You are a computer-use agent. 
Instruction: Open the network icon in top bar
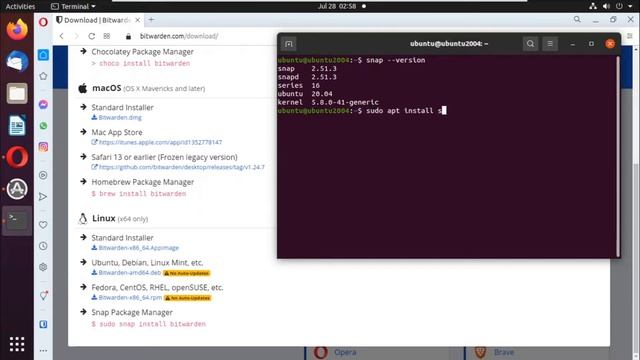click(593, 6)
